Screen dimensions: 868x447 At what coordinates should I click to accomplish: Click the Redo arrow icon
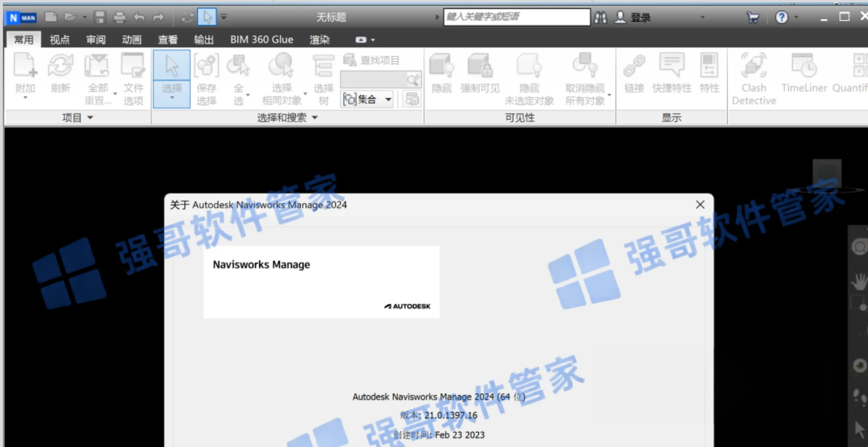click(158, 18)
